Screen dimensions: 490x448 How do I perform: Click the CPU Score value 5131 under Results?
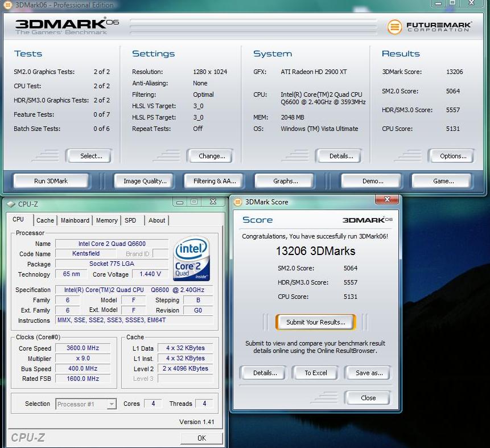(453, 129)
